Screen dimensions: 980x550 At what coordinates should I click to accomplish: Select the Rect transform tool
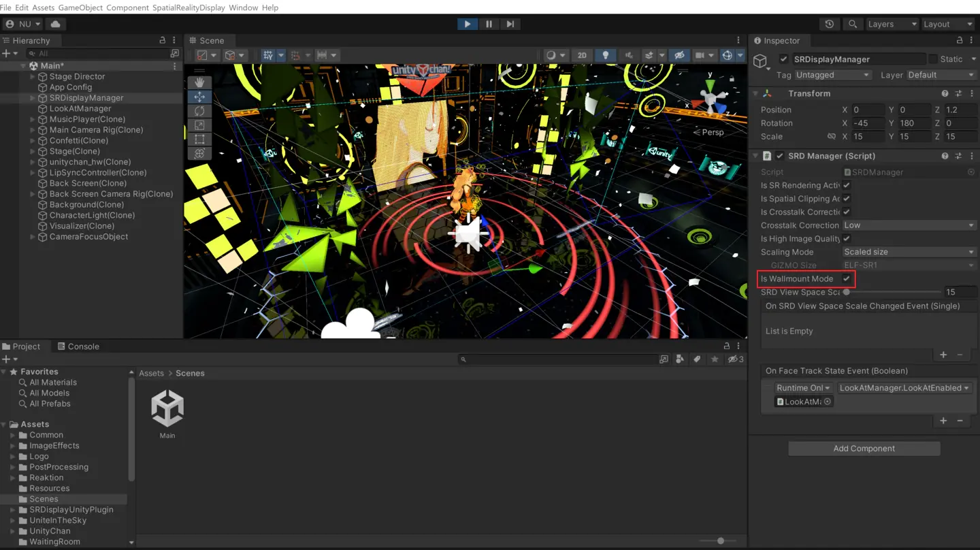(199, 140)
